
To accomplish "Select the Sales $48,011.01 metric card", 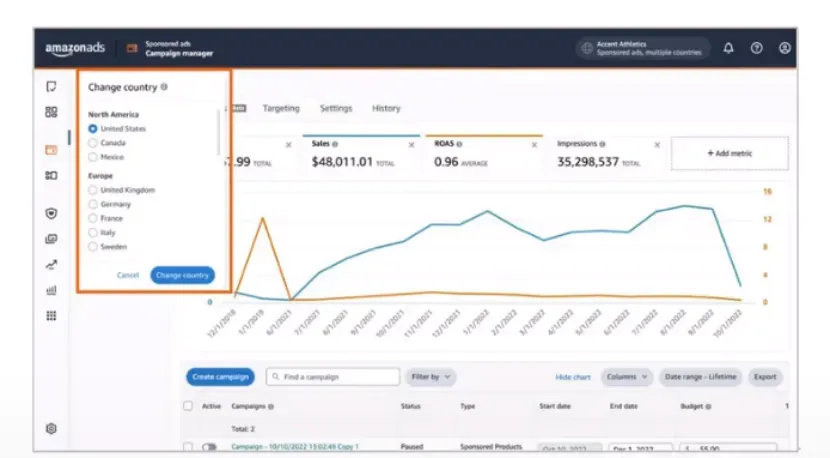I will point(361,154).
